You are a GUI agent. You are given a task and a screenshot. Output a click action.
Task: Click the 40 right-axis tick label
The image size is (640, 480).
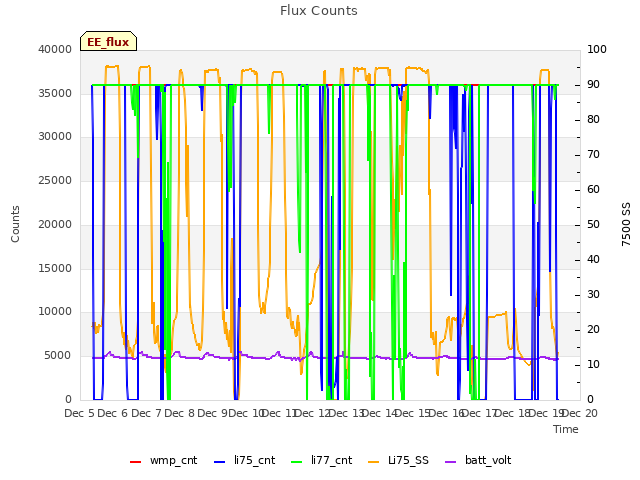click(593, 260)
